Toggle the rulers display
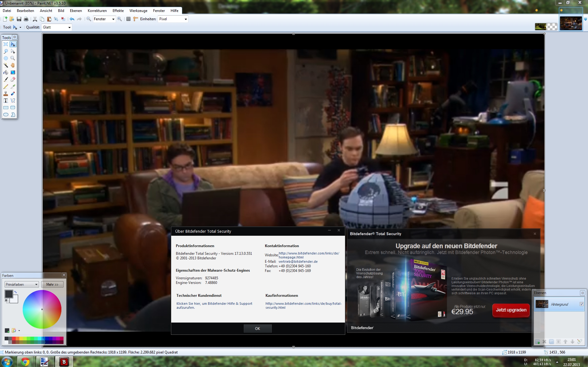The width and height of the screenshot is (588, 367). coord(135,19)
